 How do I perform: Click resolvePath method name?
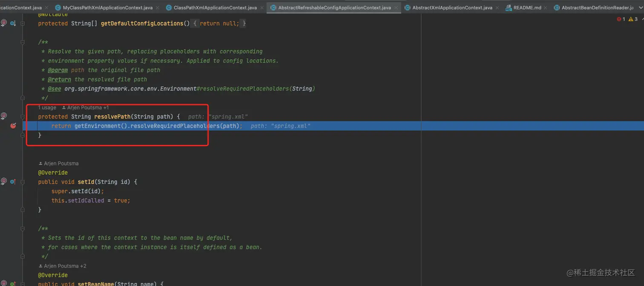point(112,116)
